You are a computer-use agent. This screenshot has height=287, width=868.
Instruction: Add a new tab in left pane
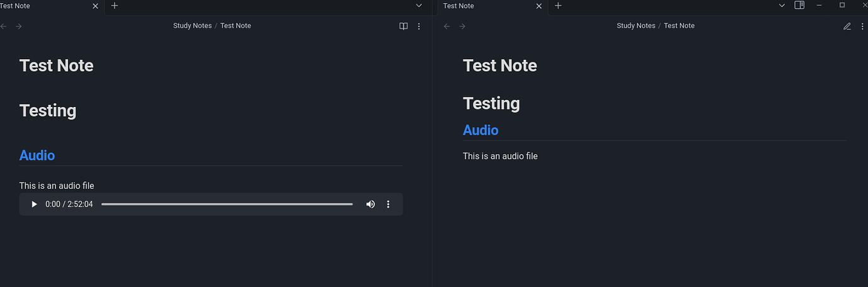click(114, 6)
